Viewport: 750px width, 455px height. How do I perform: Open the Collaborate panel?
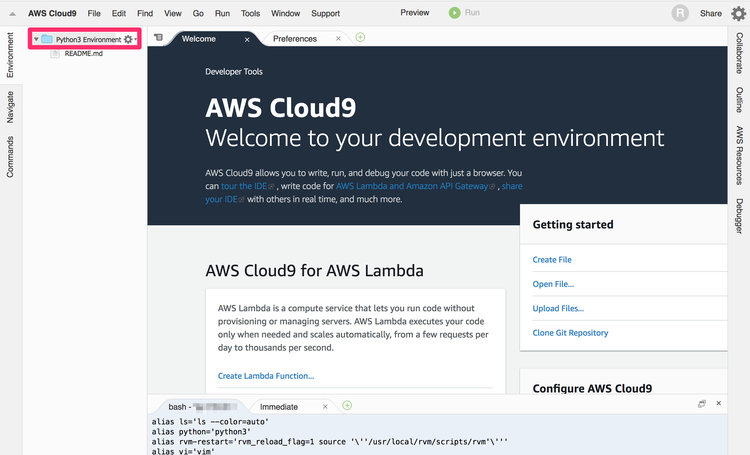coord(739,53)
